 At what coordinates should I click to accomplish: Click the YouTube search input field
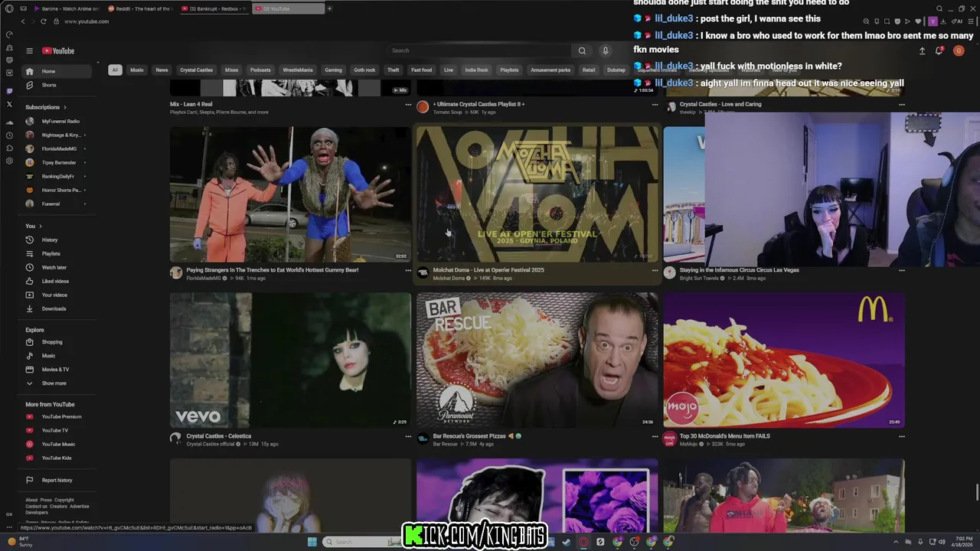click(479, 51)
